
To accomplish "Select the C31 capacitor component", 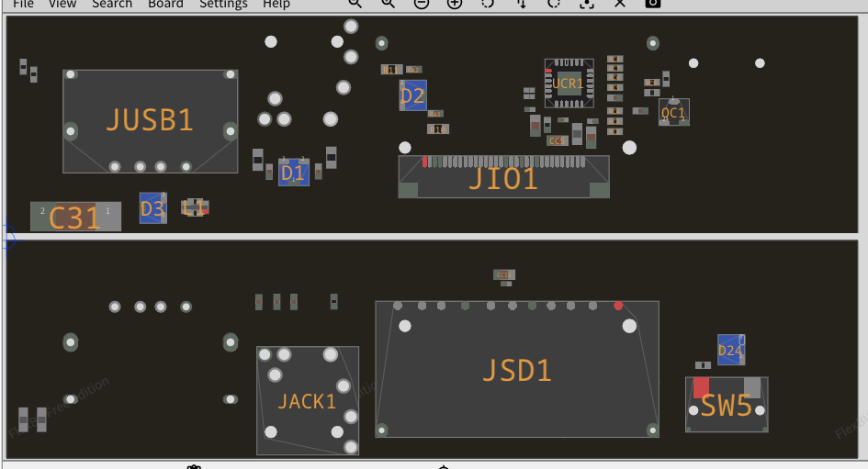I will pyautogui.click(x=74, y=217).
